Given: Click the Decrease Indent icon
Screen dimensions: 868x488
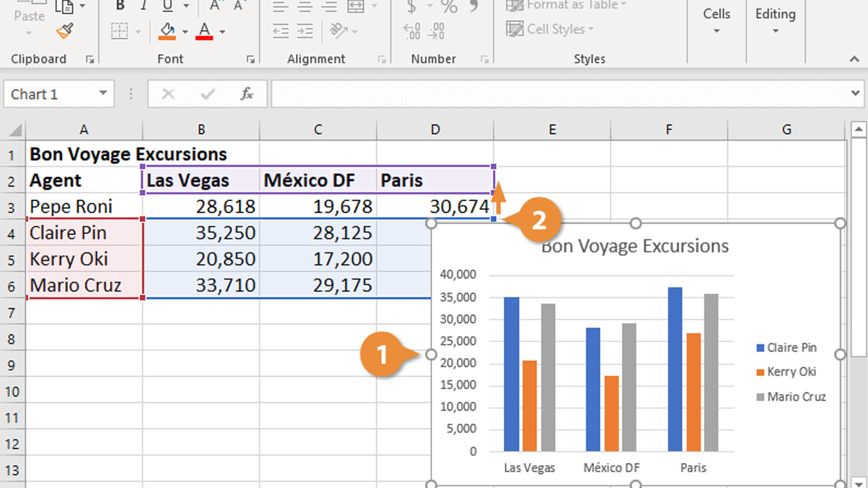Looking at the screenshot, I should [281, 31].
